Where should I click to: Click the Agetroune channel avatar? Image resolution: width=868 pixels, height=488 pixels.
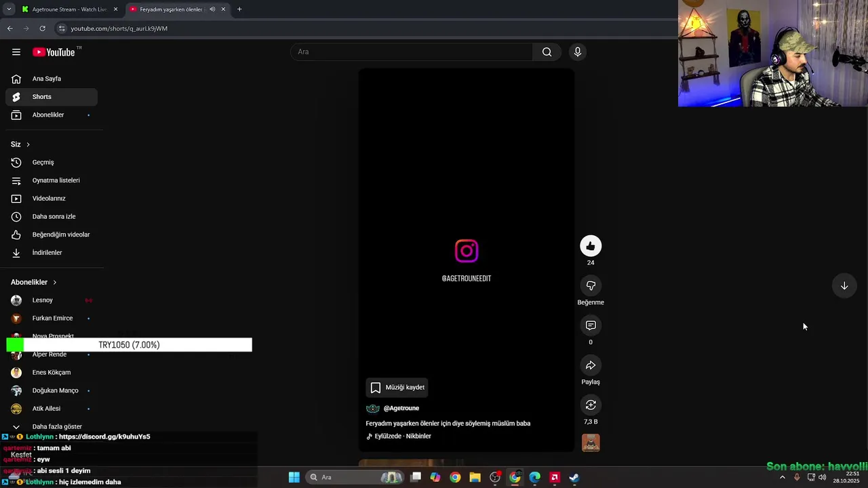373,408
